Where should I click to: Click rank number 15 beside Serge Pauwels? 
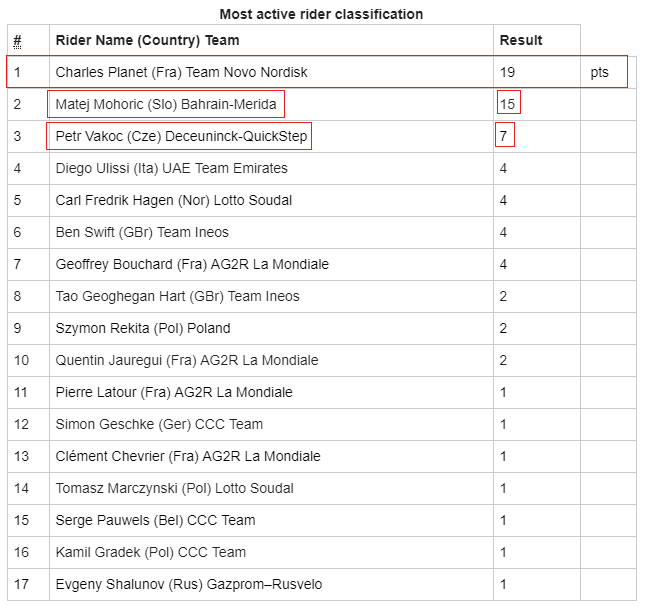tap(21, 520)
